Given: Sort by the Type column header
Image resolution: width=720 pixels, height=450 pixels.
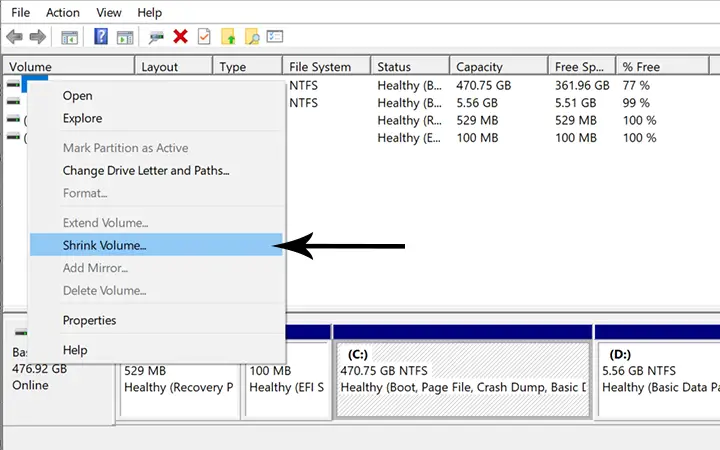Looking at the screenshot, I should [248, 67].
